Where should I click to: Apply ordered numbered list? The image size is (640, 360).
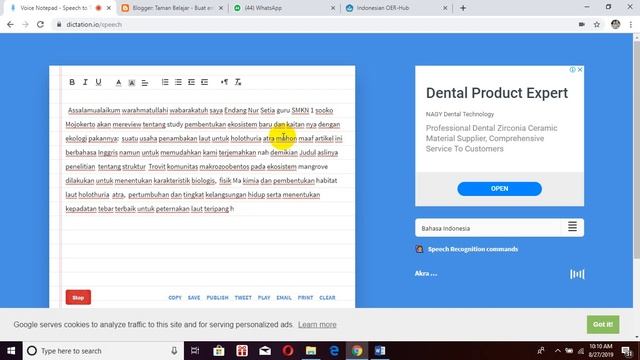tap(165, 82)
